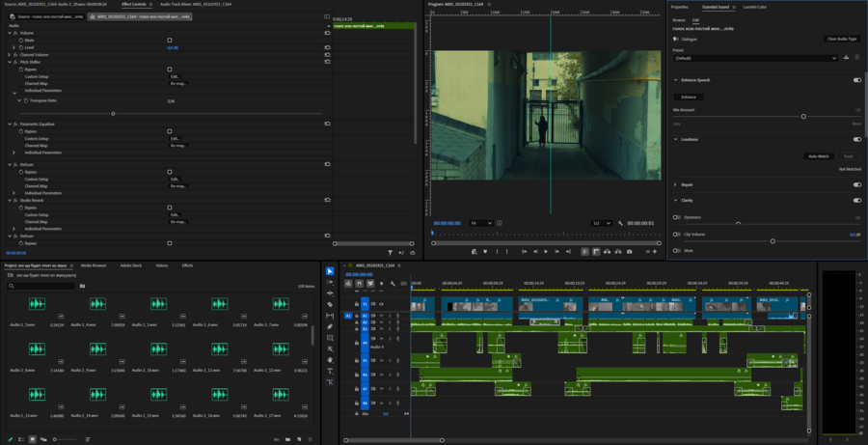Viewport: 868px width, 445px height.
Task: Click Play in the Program Monitor
Action: [x=546, y=252]
